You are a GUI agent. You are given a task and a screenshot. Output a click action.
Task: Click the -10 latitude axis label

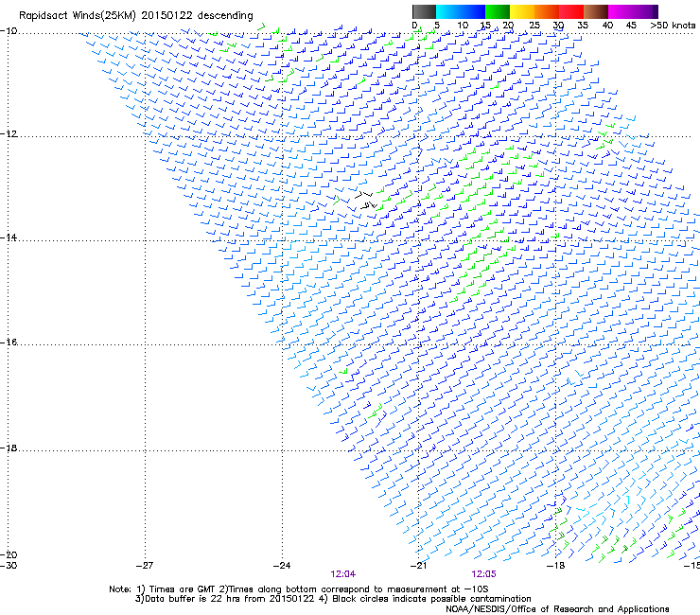pos(9,30)
